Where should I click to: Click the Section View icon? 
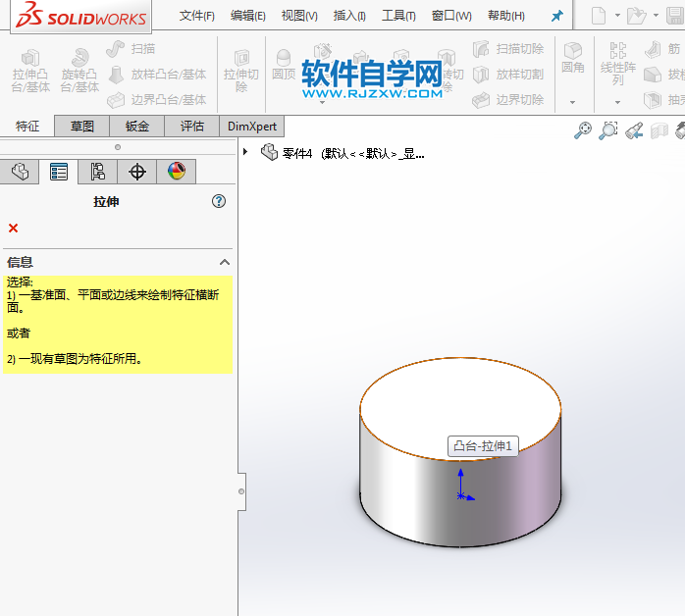point(659,130)
